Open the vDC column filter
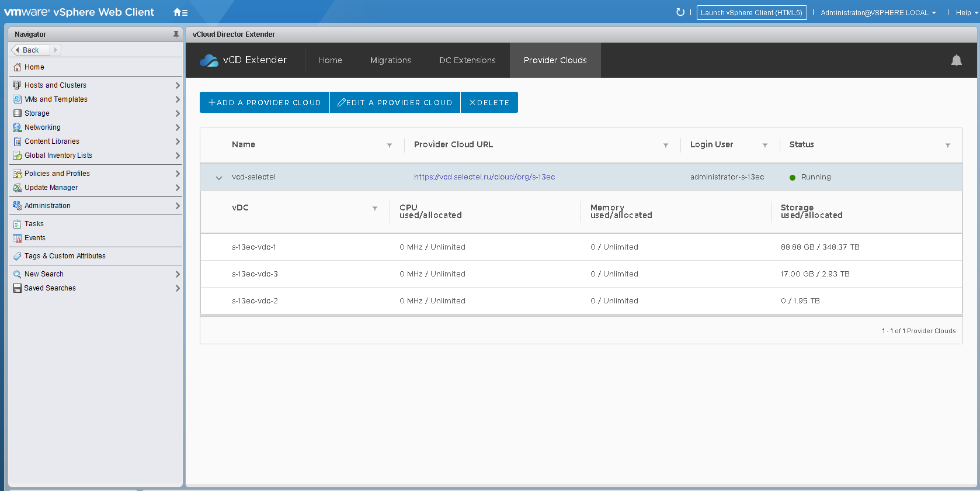Image resolution: width=980 pixels, height=491 pixels. [375, 209]
